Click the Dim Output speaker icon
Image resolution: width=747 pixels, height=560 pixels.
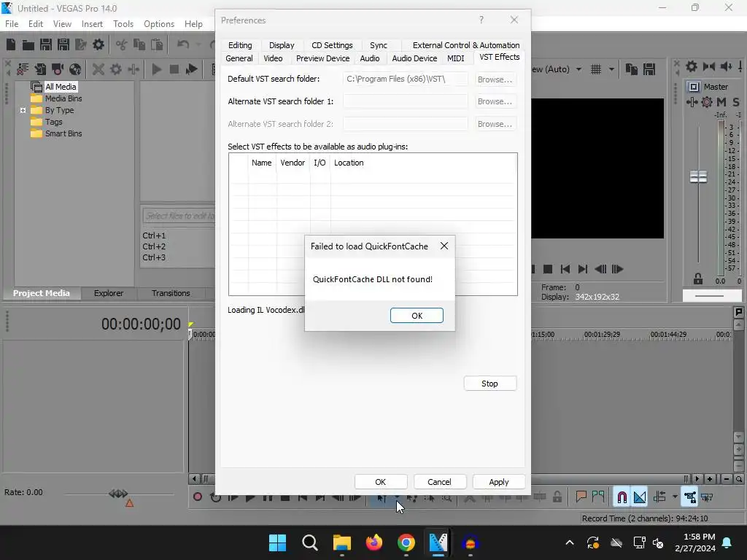726,66
